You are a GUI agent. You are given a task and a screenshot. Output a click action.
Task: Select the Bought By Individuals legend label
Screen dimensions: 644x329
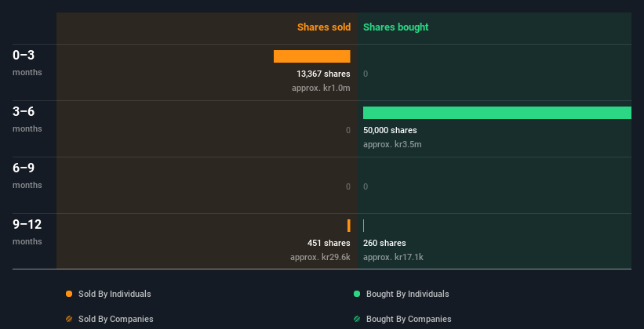click(407, 294)
